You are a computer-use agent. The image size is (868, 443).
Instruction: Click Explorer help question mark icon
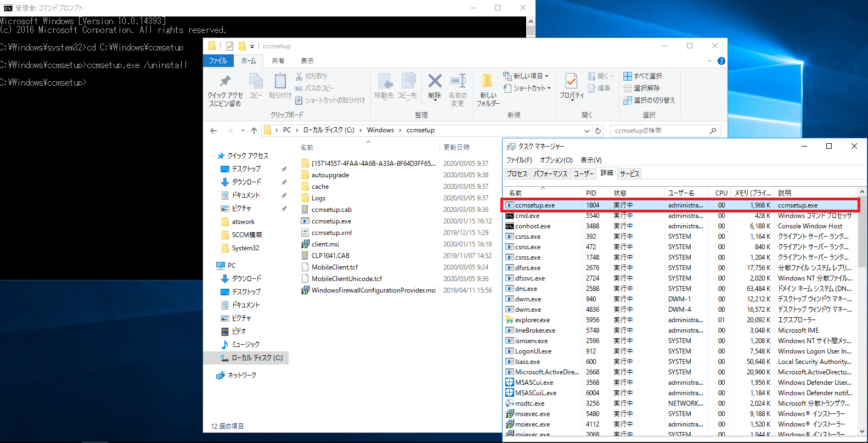722,61
